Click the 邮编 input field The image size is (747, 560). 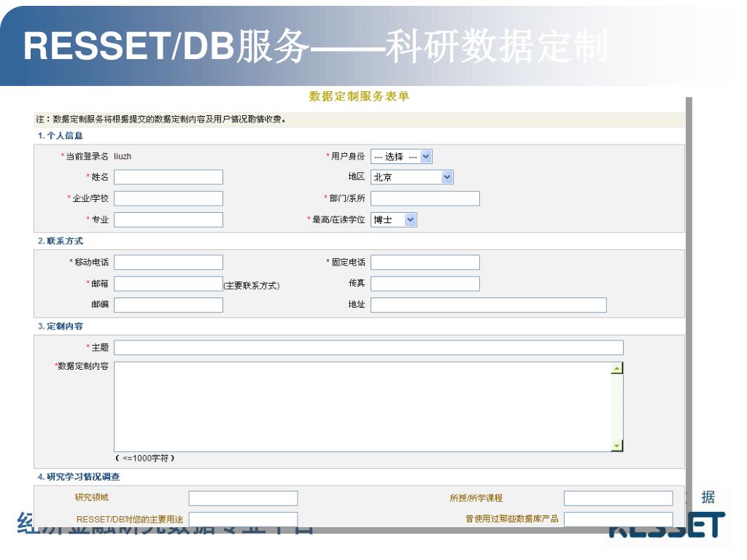(x=169, y=306)
